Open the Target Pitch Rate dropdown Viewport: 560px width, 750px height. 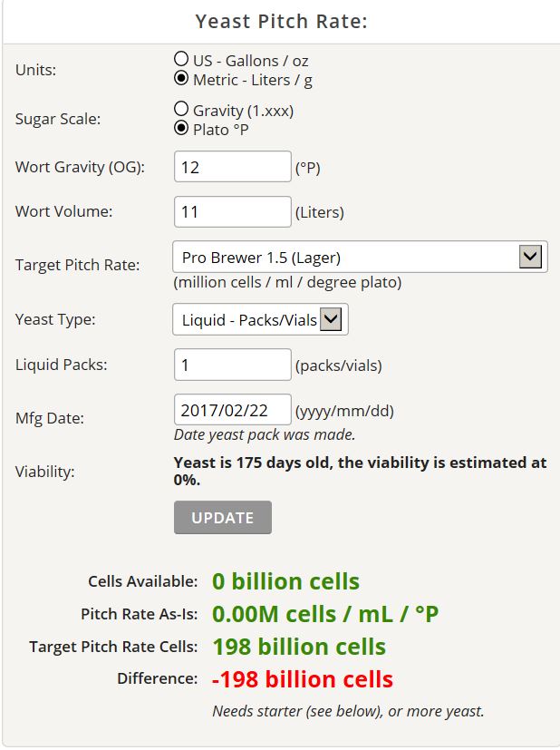[359, 257]
